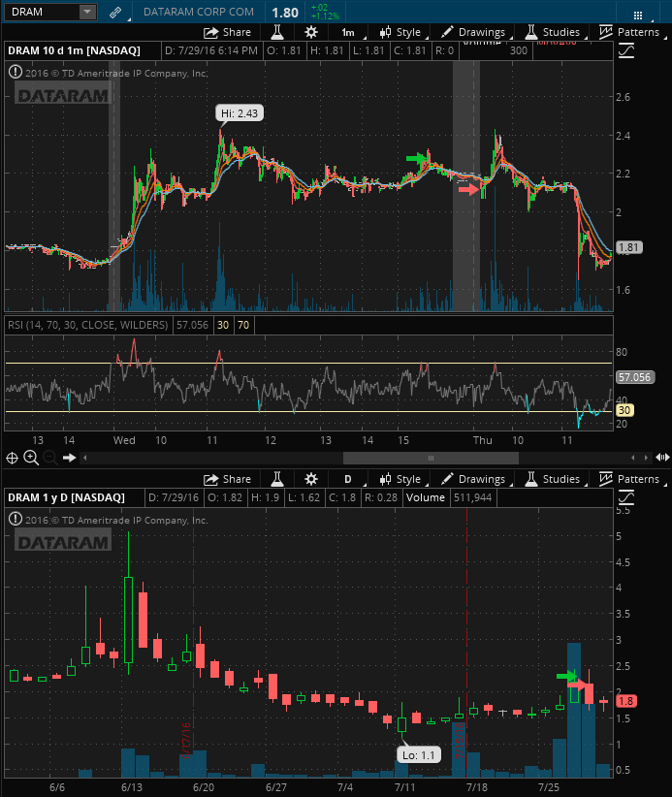The width and height of the screenshot is (672, 797).
Task: Click the 1.80 quote price at top
Action: click(x=285, y=13)
